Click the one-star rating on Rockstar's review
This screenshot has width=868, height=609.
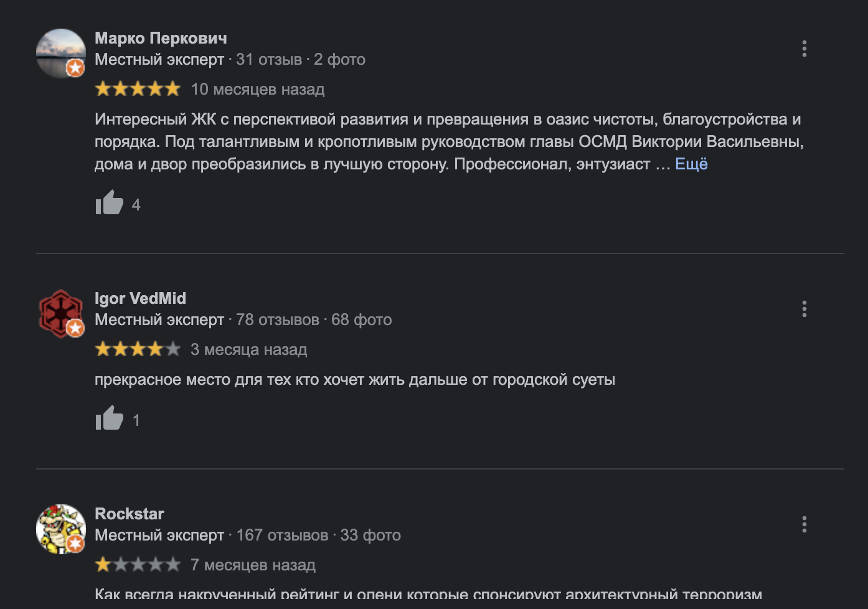tap(138, 565)
